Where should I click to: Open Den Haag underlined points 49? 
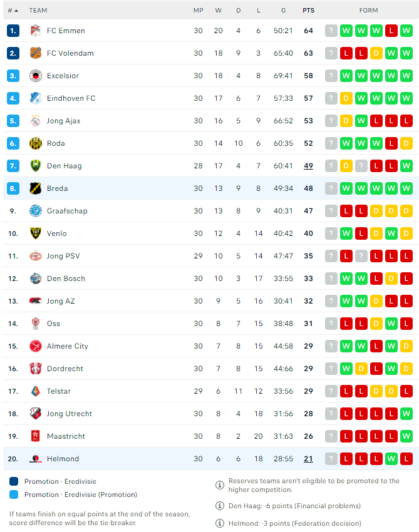pyautogui.click(x=308, y=166)
